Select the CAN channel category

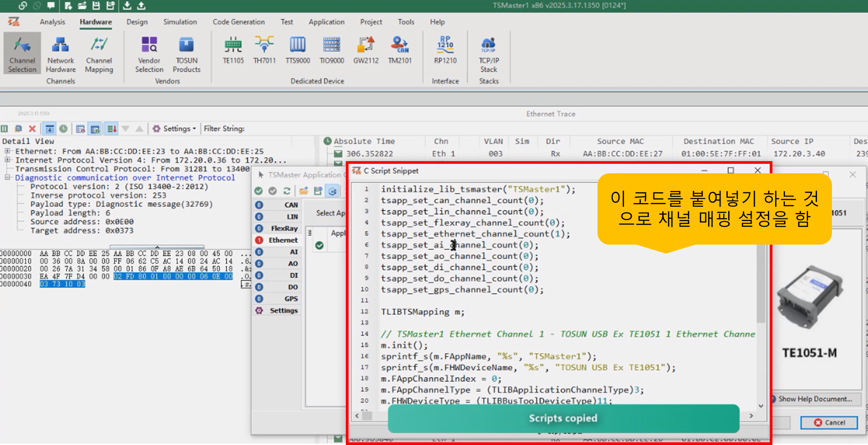(276, 205)
